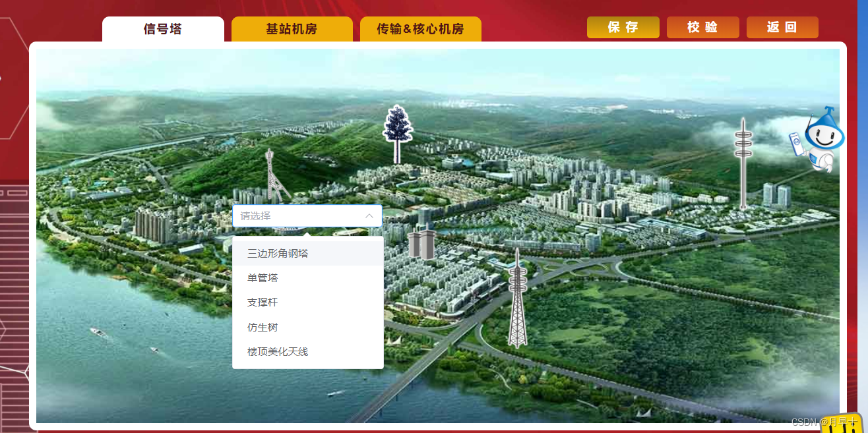Click the 返回 button to go back
The image size is (868, 433).
pyautogui.click(x=782, y=27)
